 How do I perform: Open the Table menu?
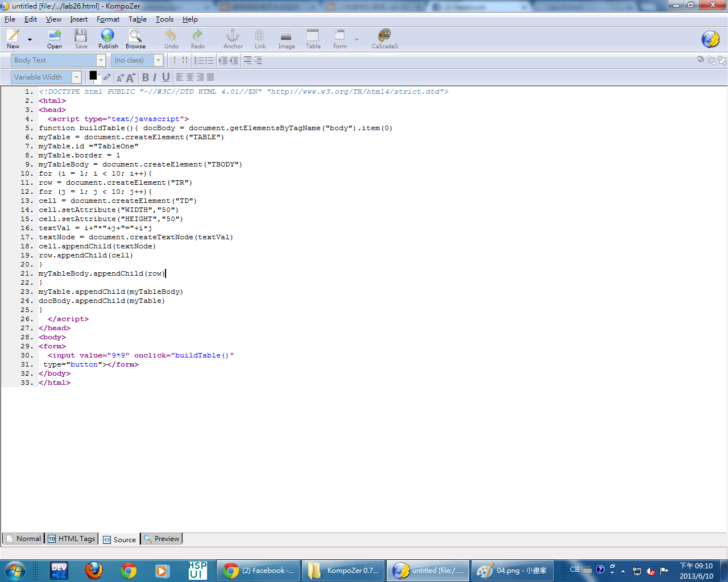point(138,19)
